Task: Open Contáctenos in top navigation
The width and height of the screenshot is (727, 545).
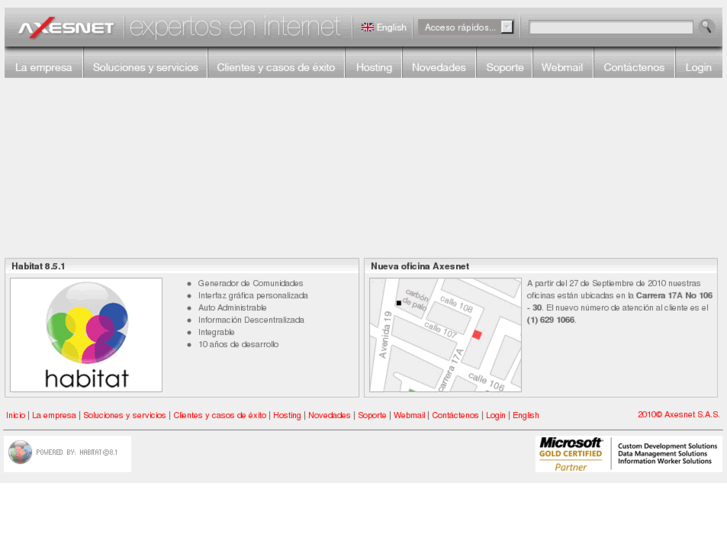Action: pos(634,67)
